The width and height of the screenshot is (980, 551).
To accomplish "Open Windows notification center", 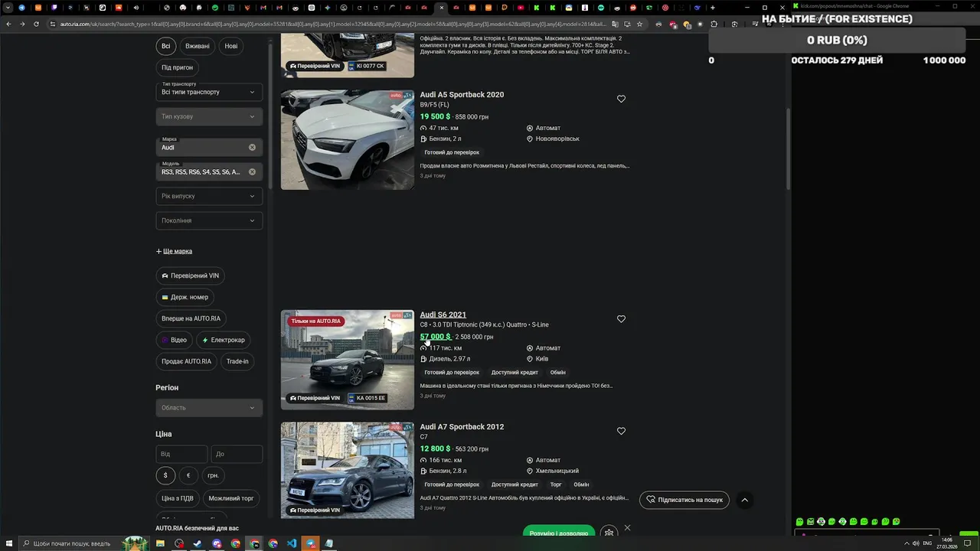I will (967, 543).
